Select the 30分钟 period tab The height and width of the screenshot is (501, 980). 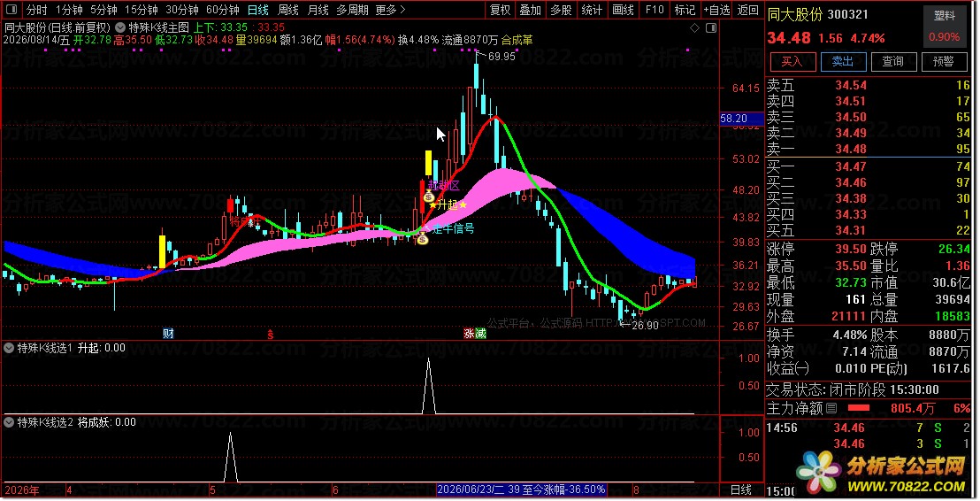click(182, 10)
